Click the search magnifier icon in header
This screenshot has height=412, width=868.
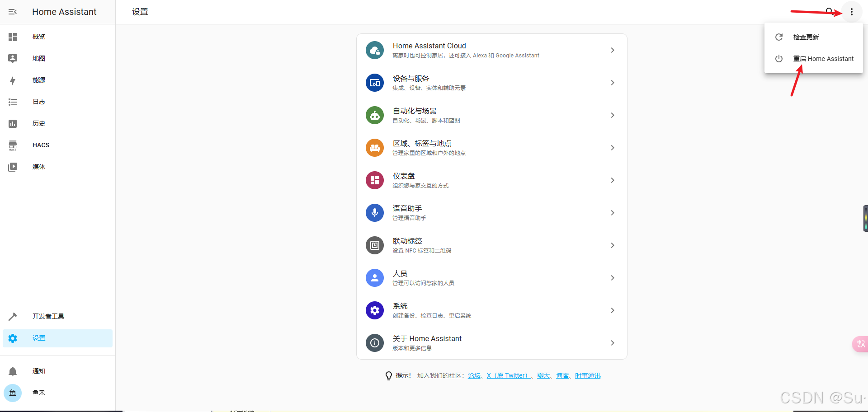click(830, 11)
